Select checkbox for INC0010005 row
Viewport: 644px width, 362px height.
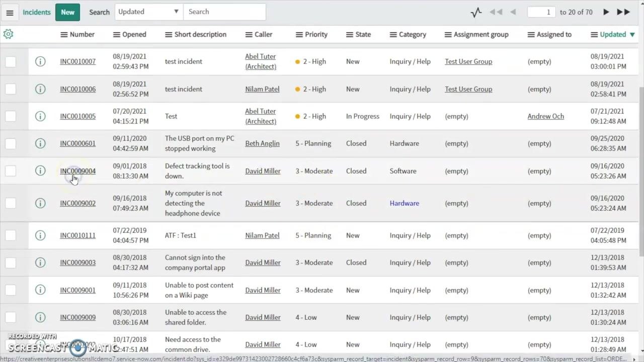pyautogui.click(x=11, y=116)
